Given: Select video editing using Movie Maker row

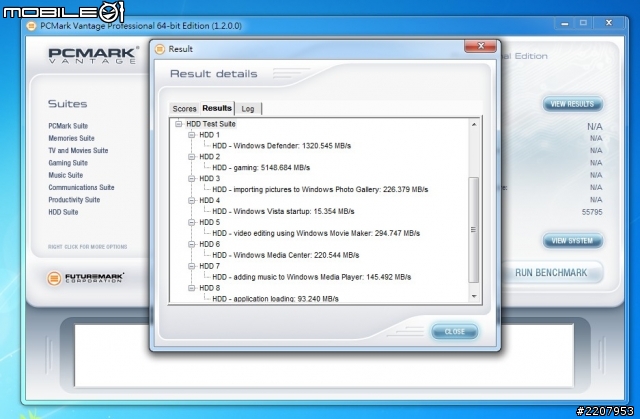Looking at the screenshot, I should pos(316,233).
